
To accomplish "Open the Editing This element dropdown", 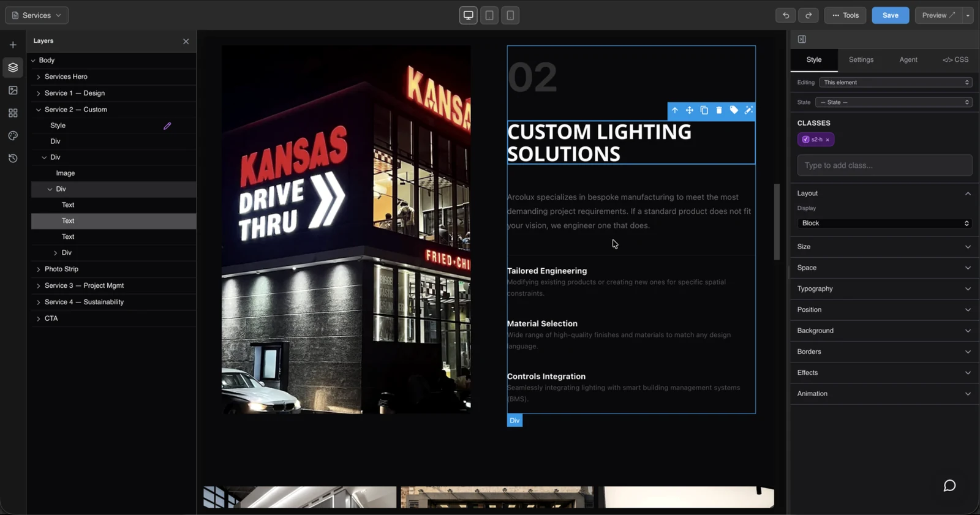I will coord(895,82).
